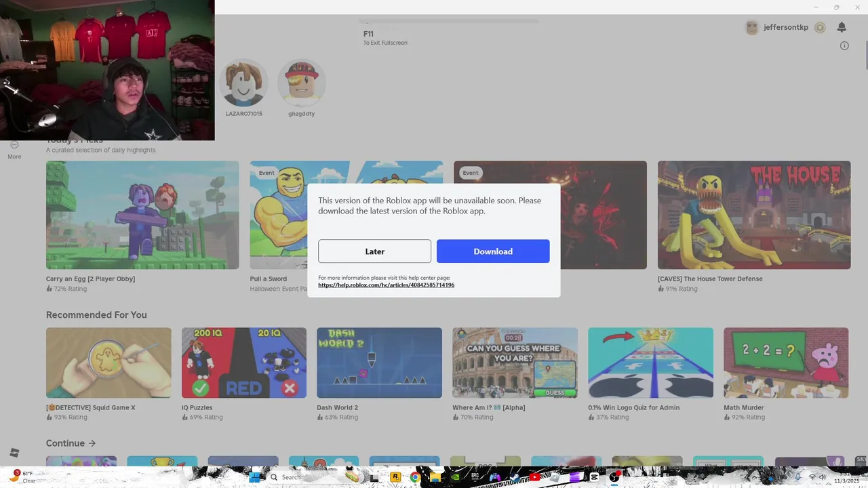Open Steam from the taskbar
Screen dimensions: 868x488
515,477
